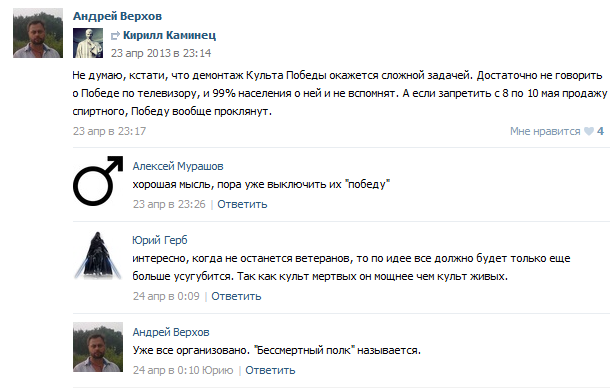Click Юрий Герб's dark figure avatar
Viewport: 616px width, 388px height.
98,255
